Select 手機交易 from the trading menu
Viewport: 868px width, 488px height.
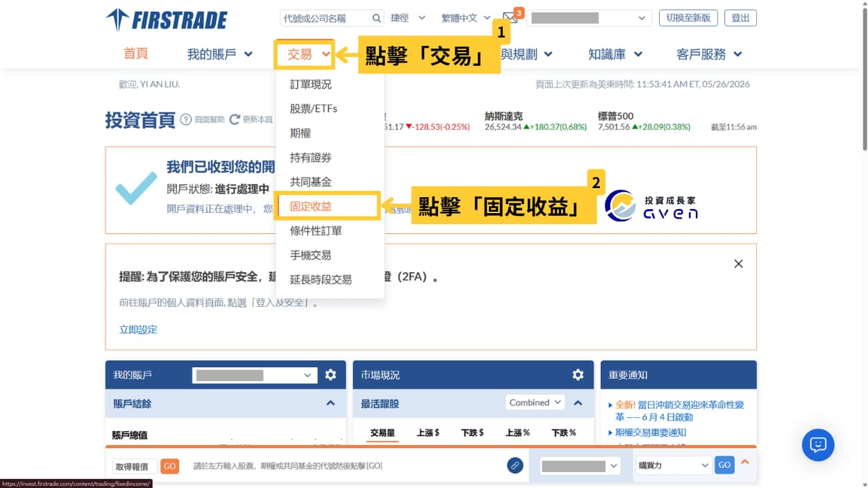coord(310,255)
